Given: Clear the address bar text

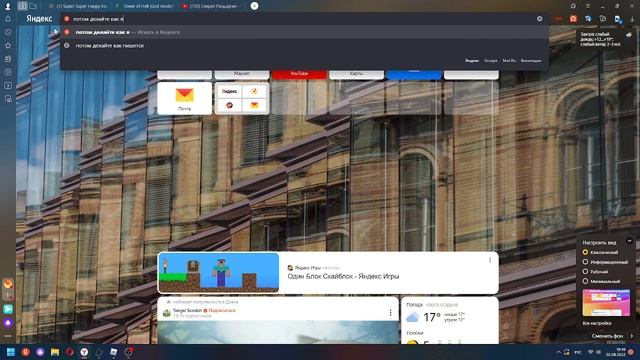Looking at the screenshot, I should [x=540, y=19].
